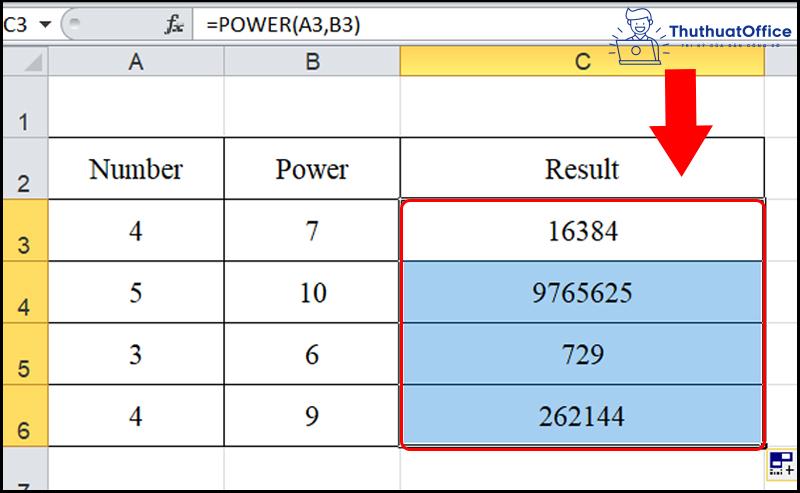Image resolution: width=800 pixels, height=493 pixels.
Task: Select row 2 header
Action: (x=26, y=168)
